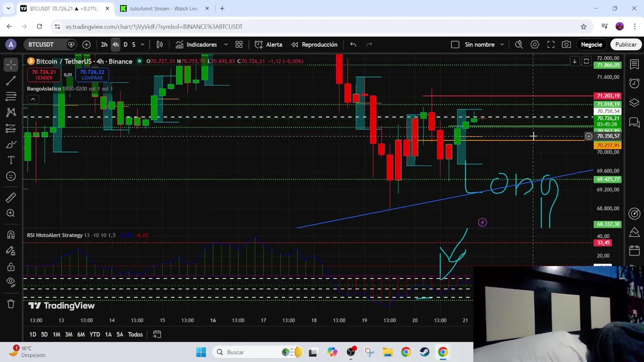Open the Fibonacci tools in sidebar

pos(11,96)
